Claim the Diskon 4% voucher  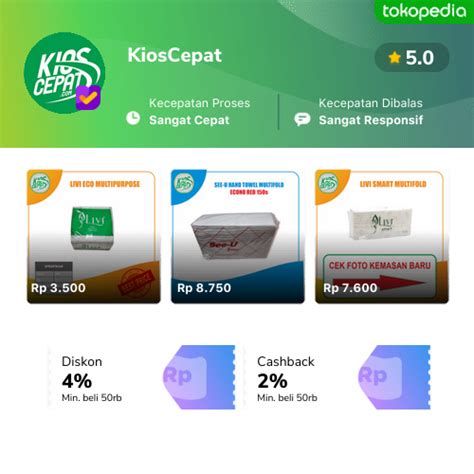tap(141, 377)
